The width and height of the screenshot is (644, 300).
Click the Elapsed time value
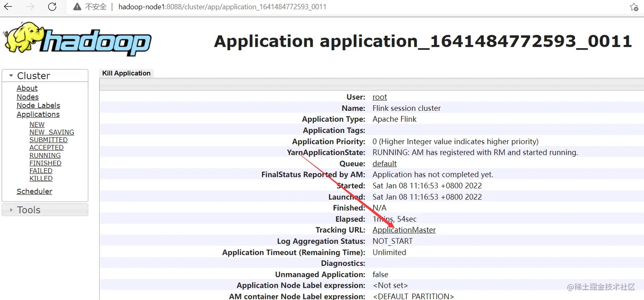tap(394, 219)
